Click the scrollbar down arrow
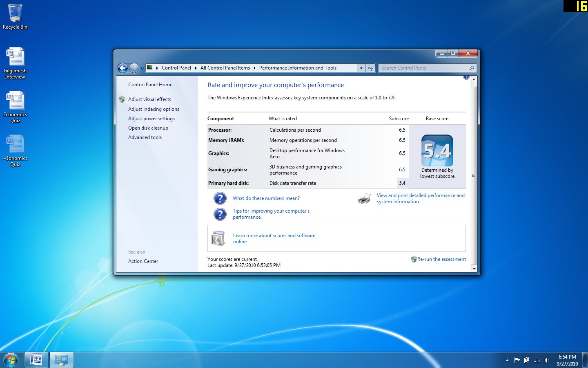This screenshot has height=368, width=588. point(474,269)
